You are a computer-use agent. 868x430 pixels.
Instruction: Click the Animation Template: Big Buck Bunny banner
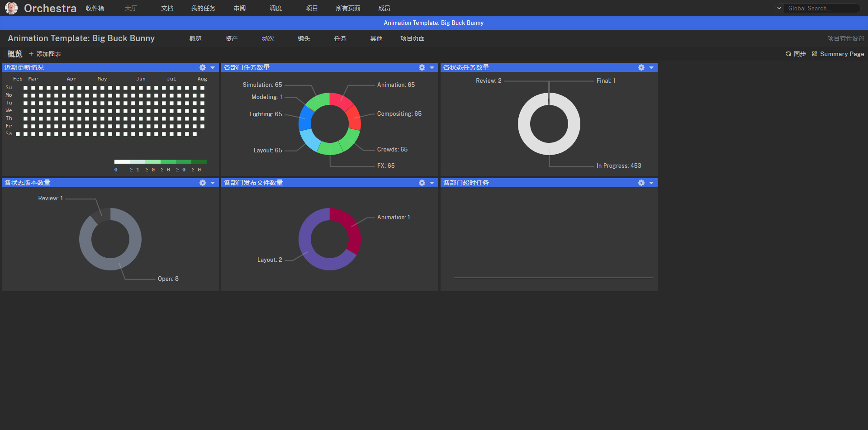[x=434, y=23]
